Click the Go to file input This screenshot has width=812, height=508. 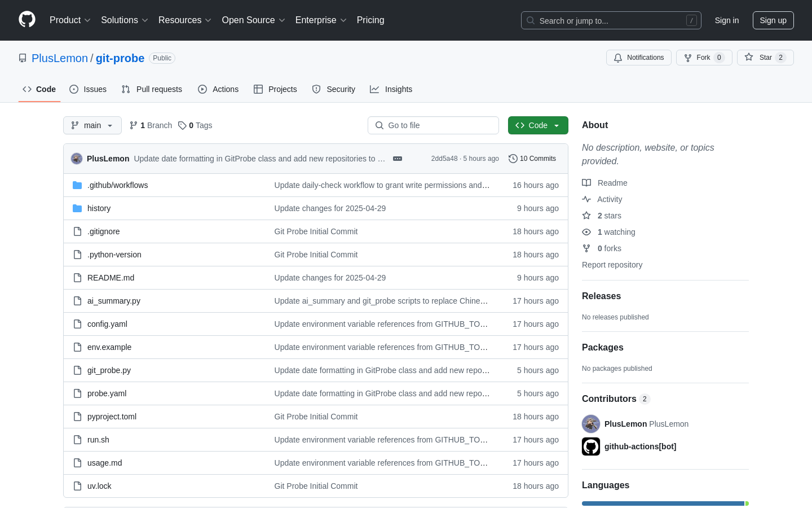pyautogui.click(x=433, y=125)
